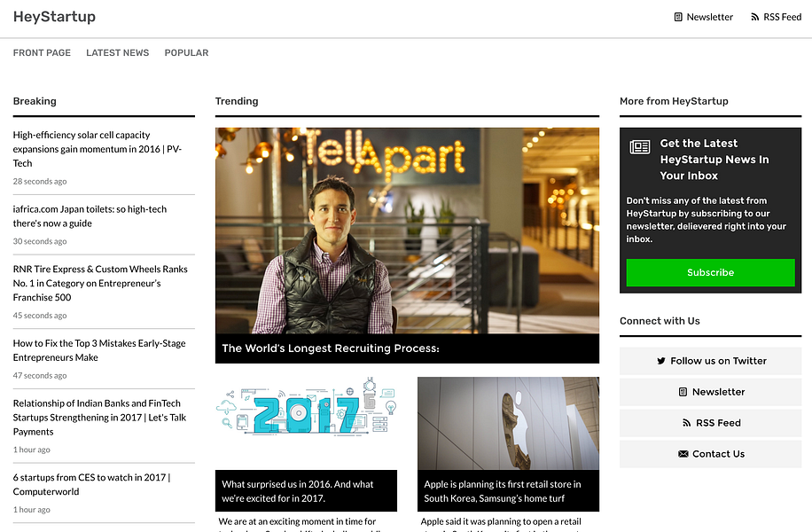Click the RSS icon in the top header
812x532 pixels.
tap(754, 17)
